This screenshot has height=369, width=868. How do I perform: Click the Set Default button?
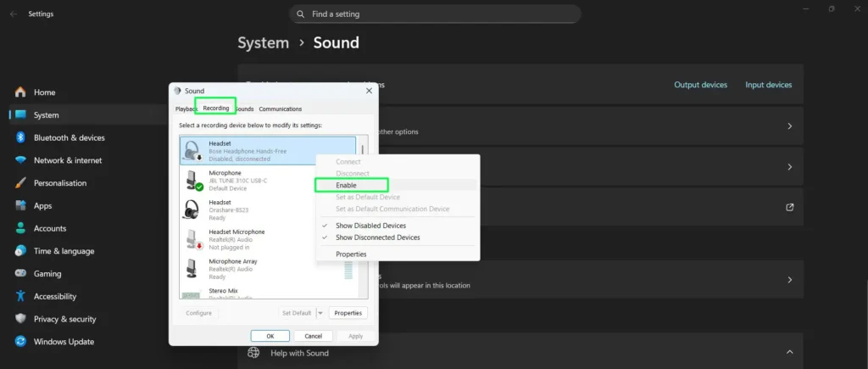pos(297,313)
